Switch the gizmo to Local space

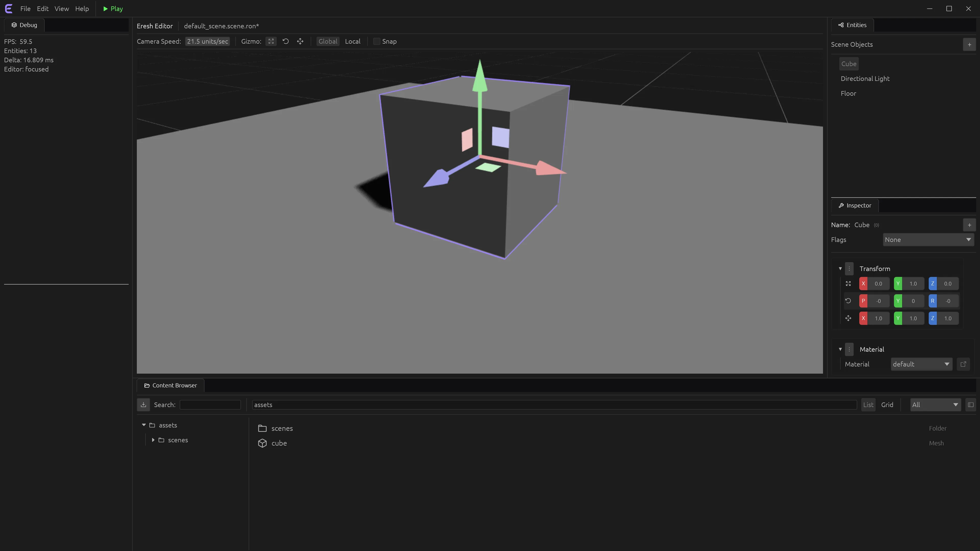click(353, 41)
